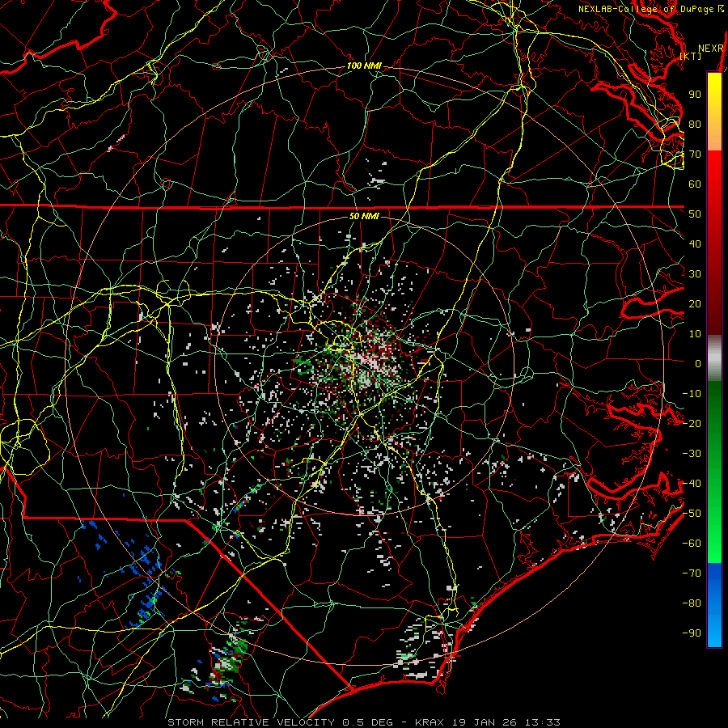Click the 0 value on velocity scale

698,364
